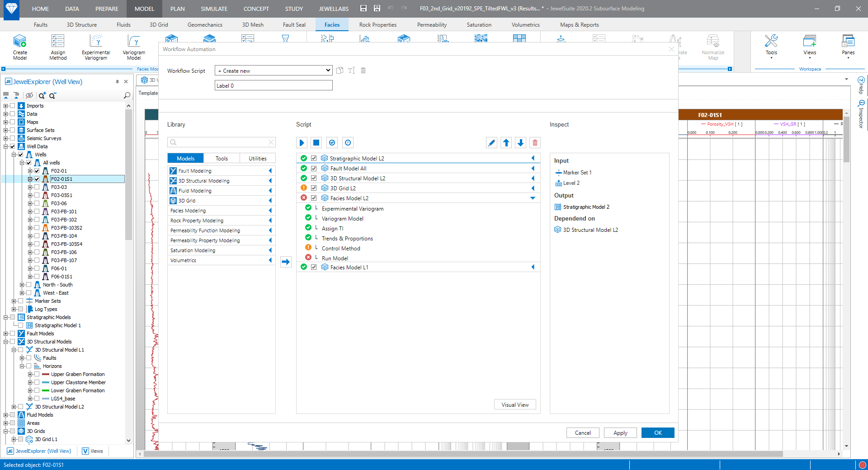This screenshot has height=470, width=868.
Task: Clear the Library search field
Action: coord(271,142)
